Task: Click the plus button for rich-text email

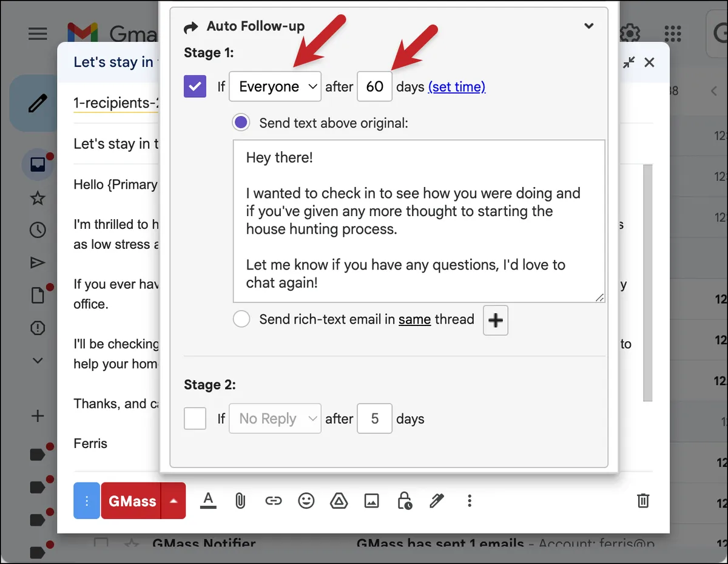Action: tap(496, 321)
